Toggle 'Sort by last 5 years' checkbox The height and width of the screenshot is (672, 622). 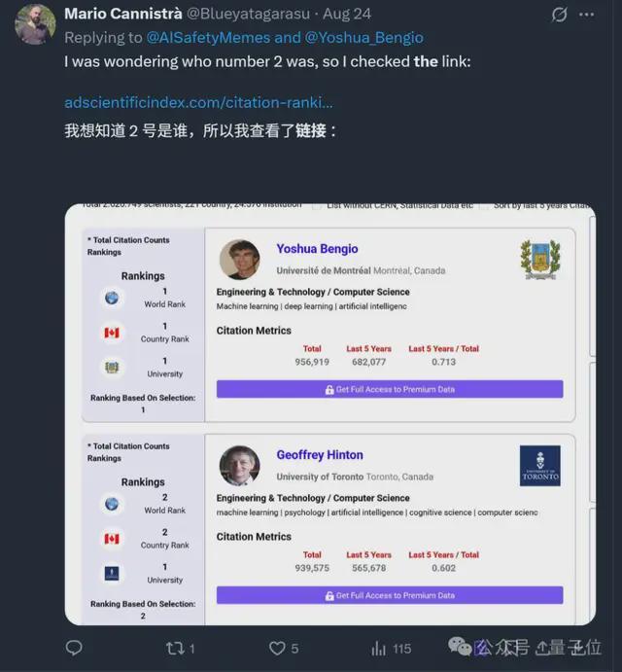484,206
